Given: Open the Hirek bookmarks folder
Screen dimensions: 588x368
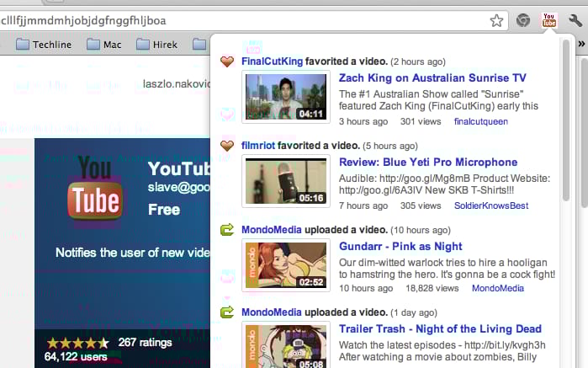Looking at the screenshot, I should pyautogui.click(x=156, y=45).
